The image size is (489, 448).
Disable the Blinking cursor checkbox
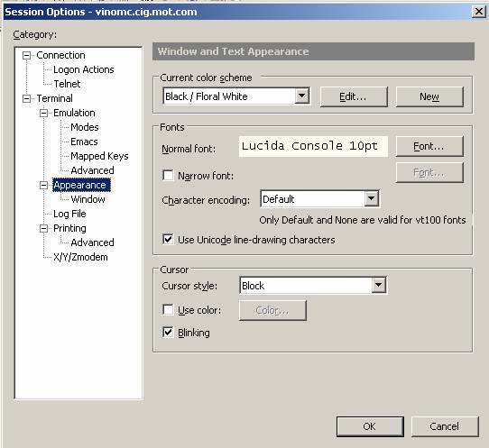[x=168, y=332]
